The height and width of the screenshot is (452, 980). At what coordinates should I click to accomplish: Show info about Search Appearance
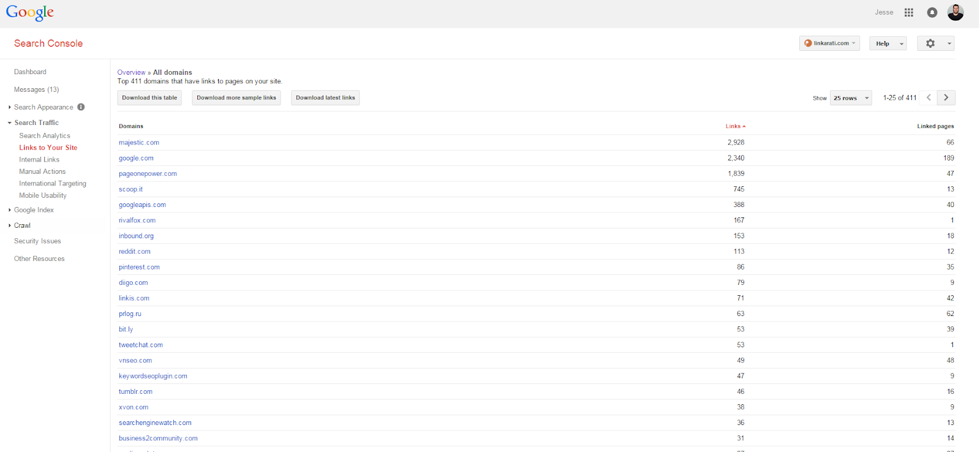[81, 107]
